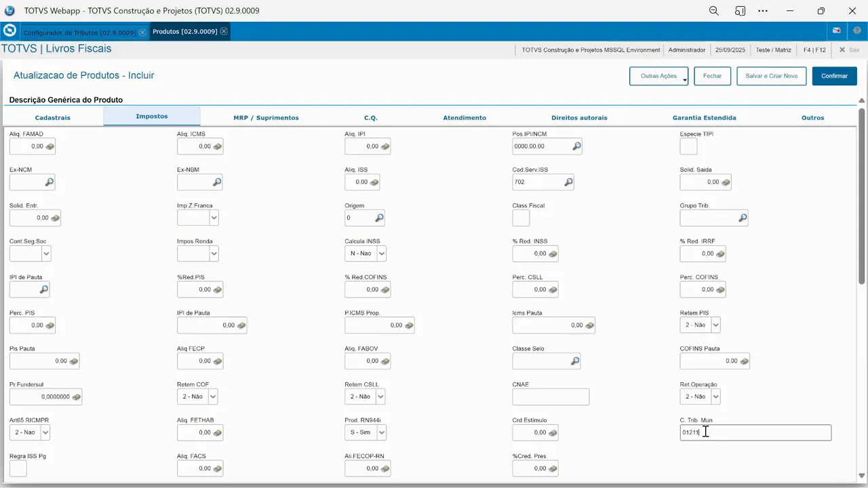868x488 pixels.
Task: Click the TOTVS logo in the tab bar
Action: point(9,31)
